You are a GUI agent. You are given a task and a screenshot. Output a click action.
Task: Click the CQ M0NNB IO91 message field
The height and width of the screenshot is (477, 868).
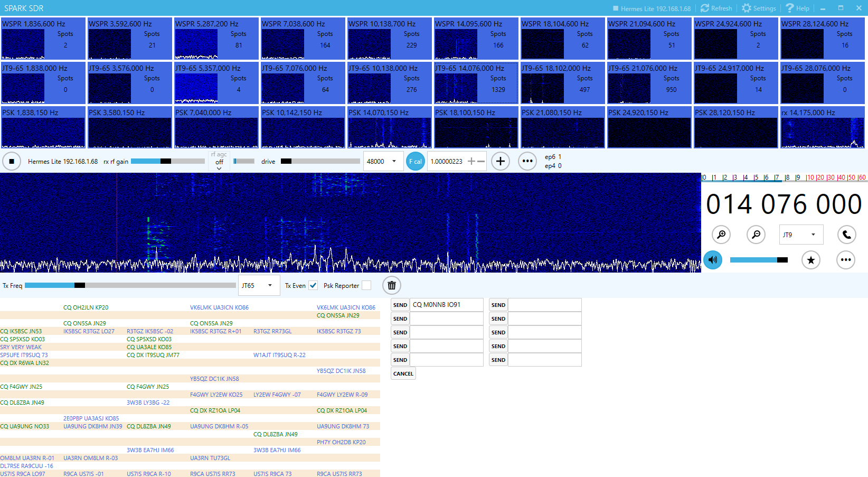point(447,305)
